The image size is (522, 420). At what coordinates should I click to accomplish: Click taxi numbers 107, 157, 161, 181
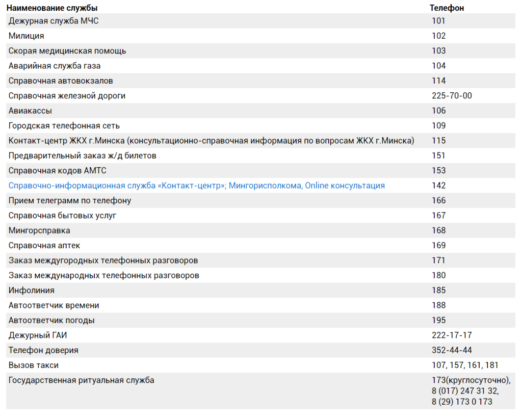(x=465, y=365)
